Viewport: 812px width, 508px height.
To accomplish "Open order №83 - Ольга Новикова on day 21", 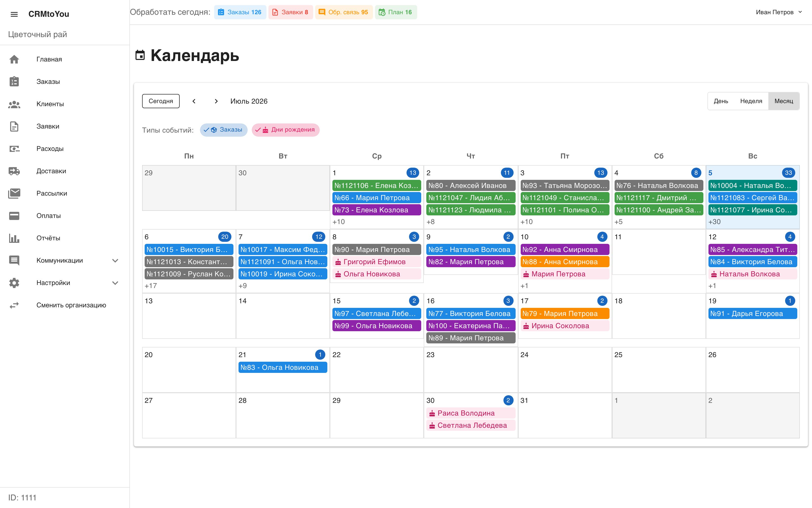I will 283,368.
